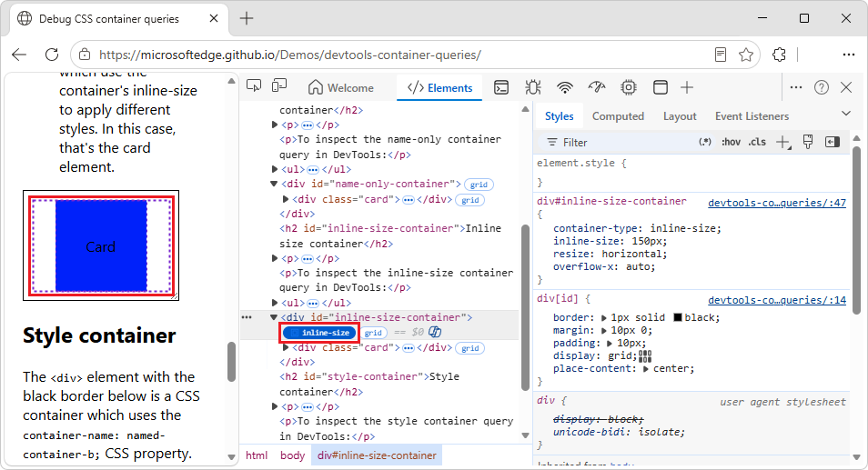Switch to Event Listeners tab
868x470 pixels.
click(x=752, y=116)
